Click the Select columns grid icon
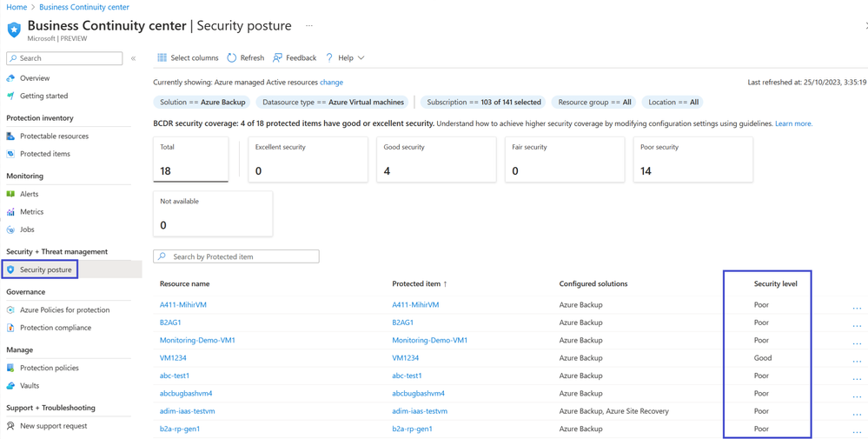 162,57
